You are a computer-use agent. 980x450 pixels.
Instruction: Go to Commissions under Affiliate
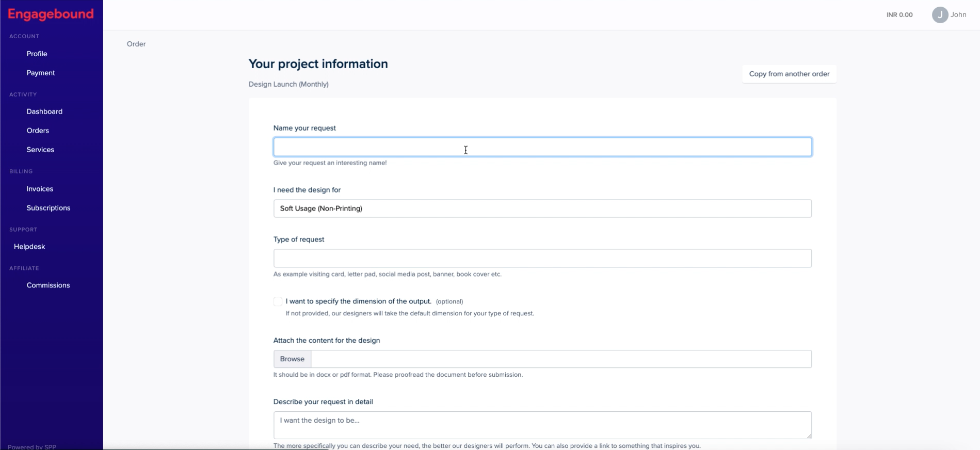pyautogui.click(x=48, y=285)
